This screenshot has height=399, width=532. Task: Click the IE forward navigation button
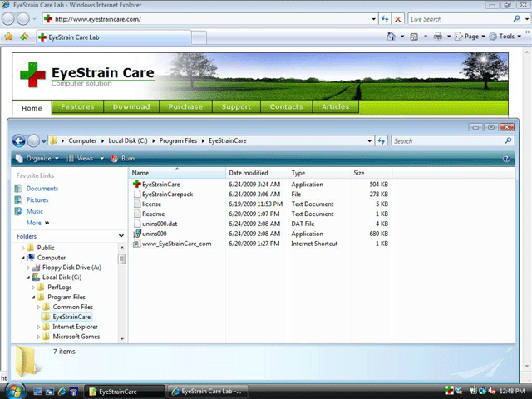(x=23, y=19)
